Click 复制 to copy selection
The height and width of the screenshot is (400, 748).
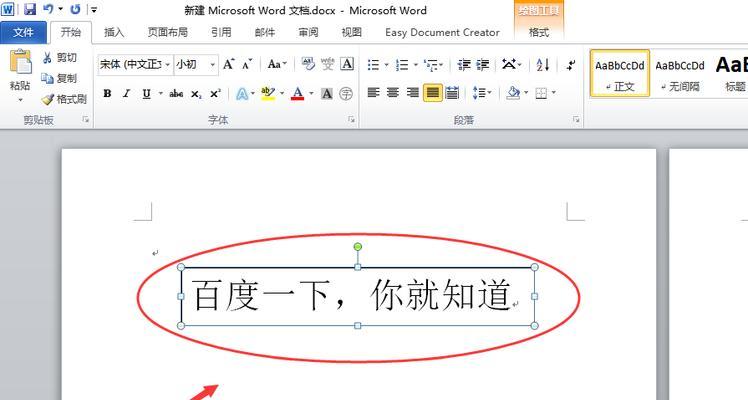(x=60, y=78)
